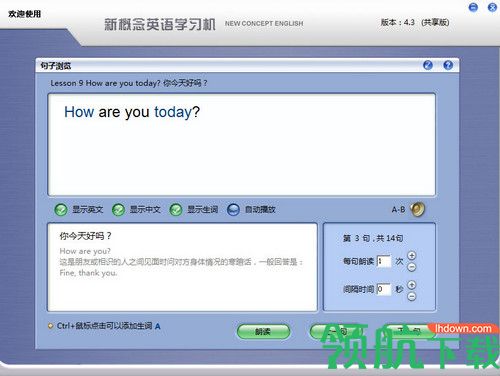Increase 间隔时间 seconds with plus button
This screenshot has width=500, height=376.
pos(412,285)
